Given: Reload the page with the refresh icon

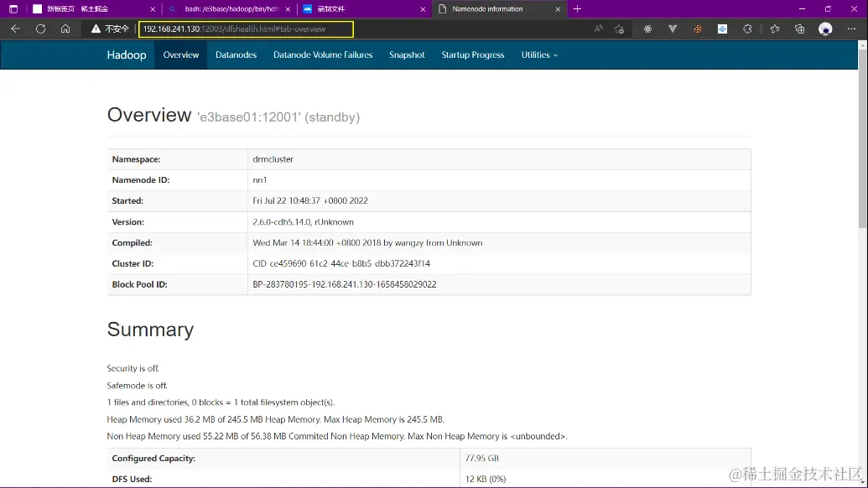Looking at the screenshot, I should point(40,29).
